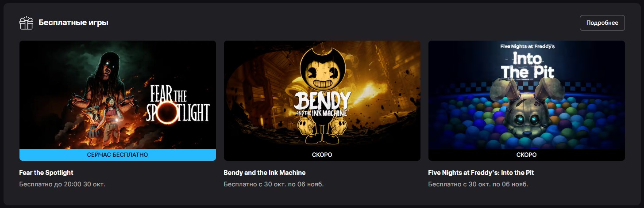Click the free-dates text under the Into the Pit title

coord(478,184)
